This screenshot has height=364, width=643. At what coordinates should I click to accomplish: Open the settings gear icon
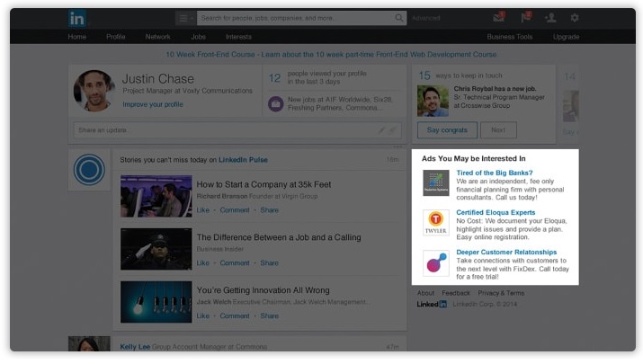click(x=575, y=18)
